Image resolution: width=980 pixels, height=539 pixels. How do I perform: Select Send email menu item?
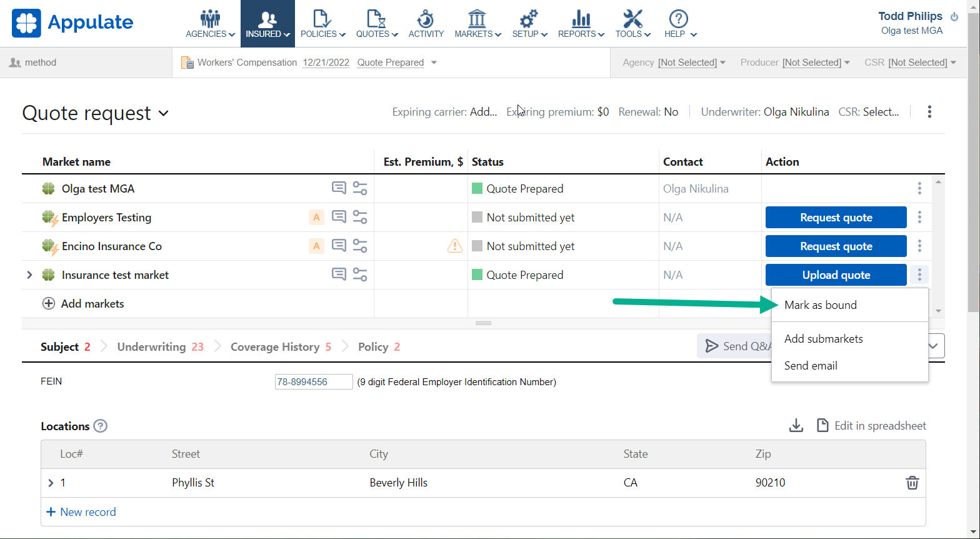[850, 366]
